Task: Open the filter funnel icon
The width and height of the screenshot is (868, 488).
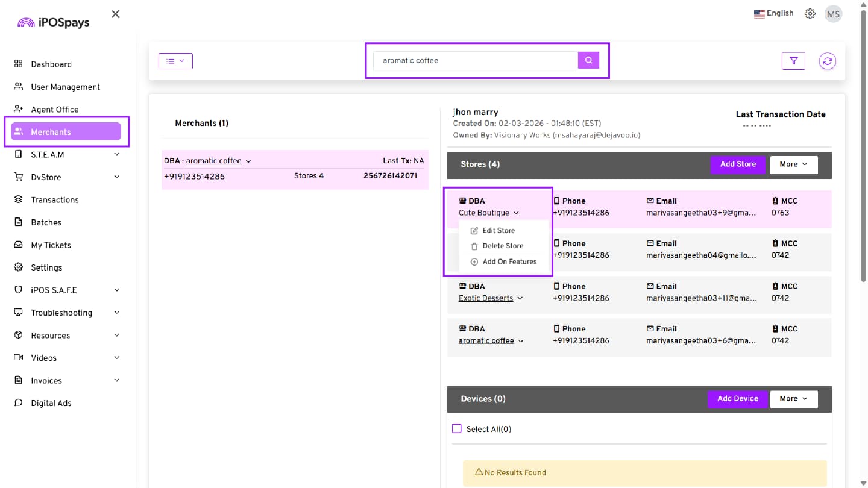Action: point(793,61)
